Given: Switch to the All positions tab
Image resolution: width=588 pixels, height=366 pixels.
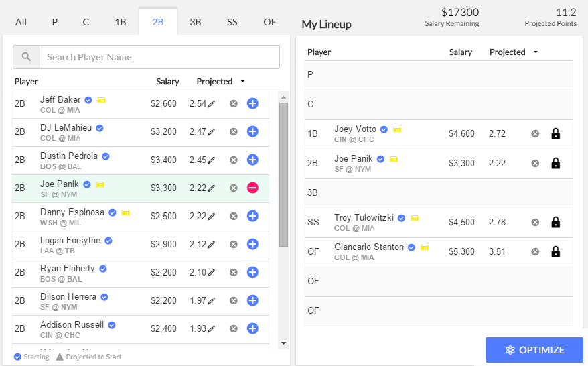Looking at the screenshot, I should 21,22.
